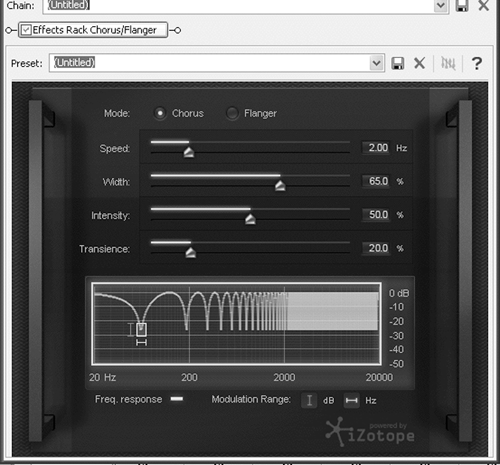Open the effect settings sliders icon
Image resolution: width=500 pixels, height=465 pixels.
(448, 63)
